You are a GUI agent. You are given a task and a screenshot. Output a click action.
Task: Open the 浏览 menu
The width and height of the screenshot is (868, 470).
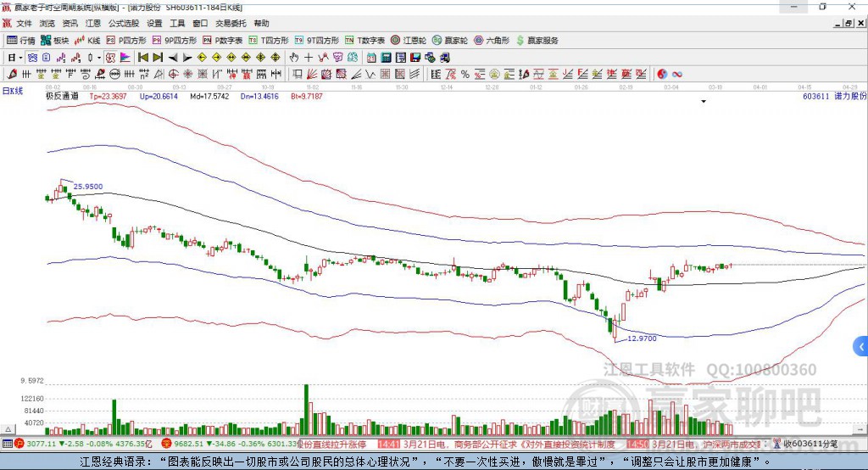(47, 23)
